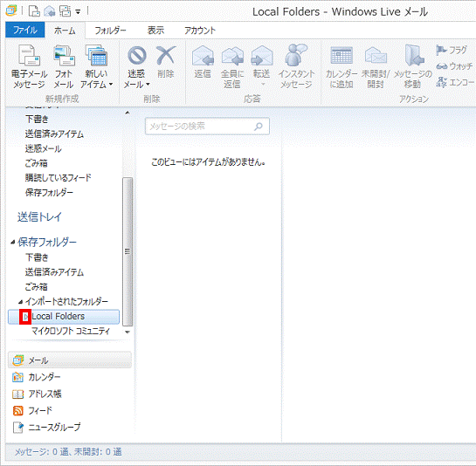Open the アドレス帳 view
This screenshot has height=466, width=476.
point(45,394)
